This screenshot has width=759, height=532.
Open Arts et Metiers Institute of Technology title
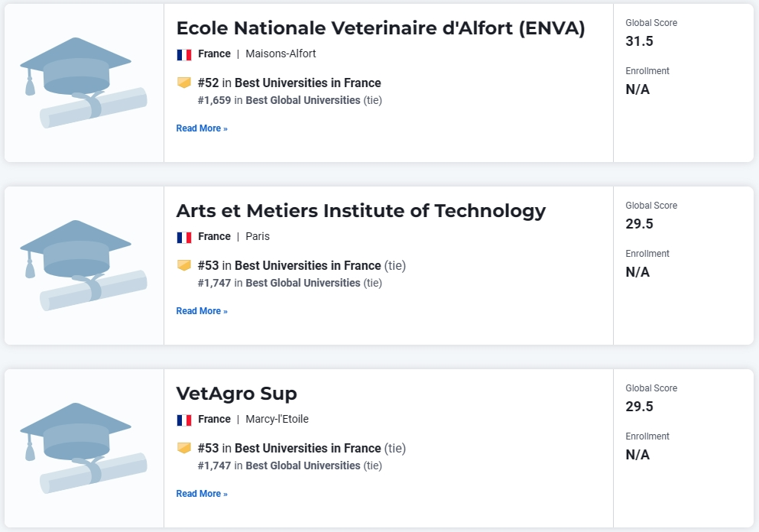[x=361, y=211]
